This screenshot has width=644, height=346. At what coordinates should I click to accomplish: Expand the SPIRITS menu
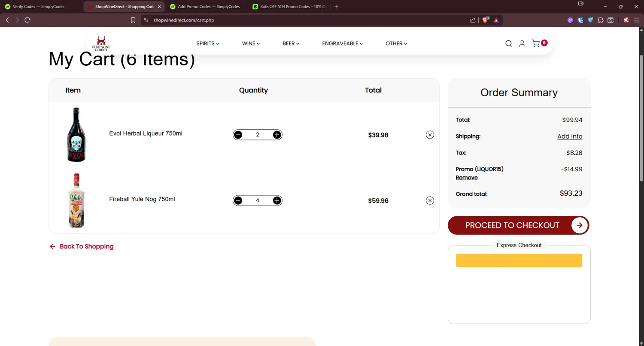click(x=208, y=43)
